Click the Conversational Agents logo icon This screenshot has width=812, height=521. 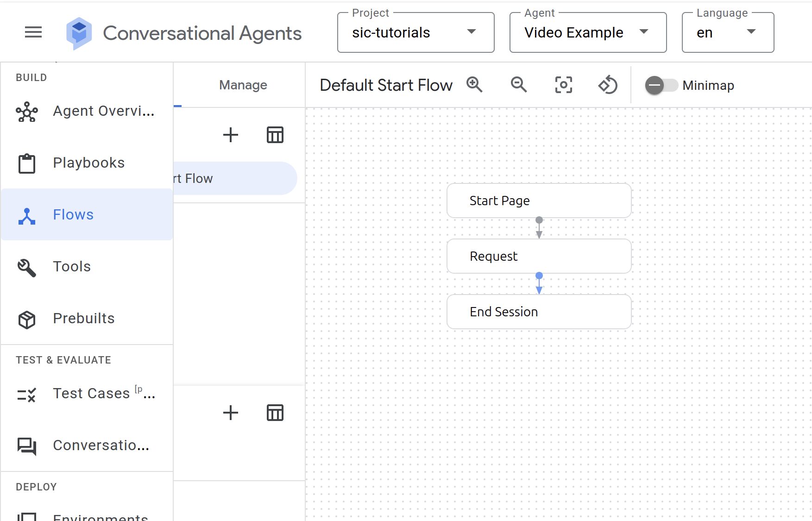tap(79, 33)
